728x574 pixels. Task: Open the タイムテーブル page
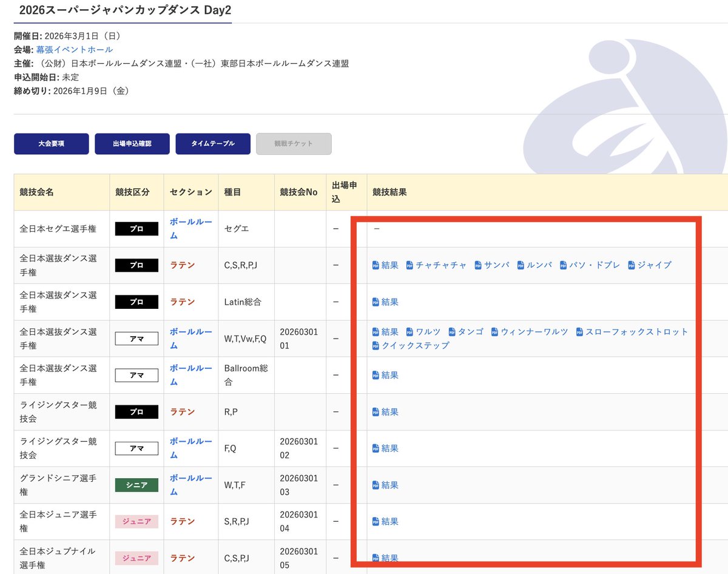click(x=213, y=144)
